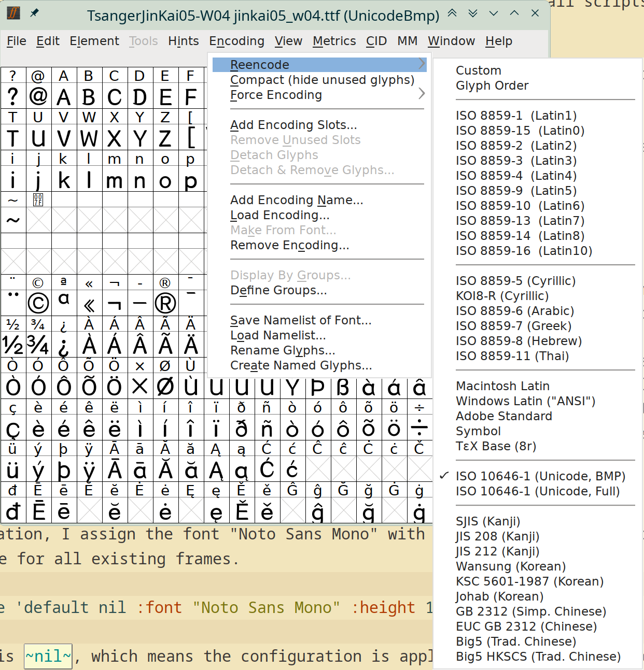Click the double up chevron title bar icon
The width and height of the screenshot is (644, 670).
tap(452, 13)
